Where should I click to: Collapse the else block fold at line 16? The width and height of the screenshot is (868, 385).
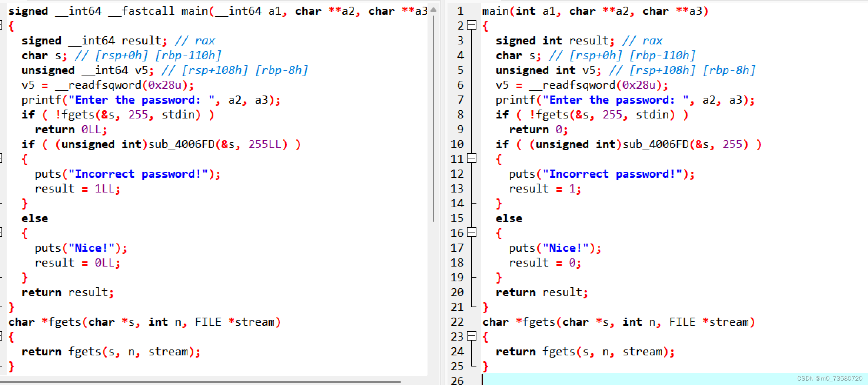[471, 233]
